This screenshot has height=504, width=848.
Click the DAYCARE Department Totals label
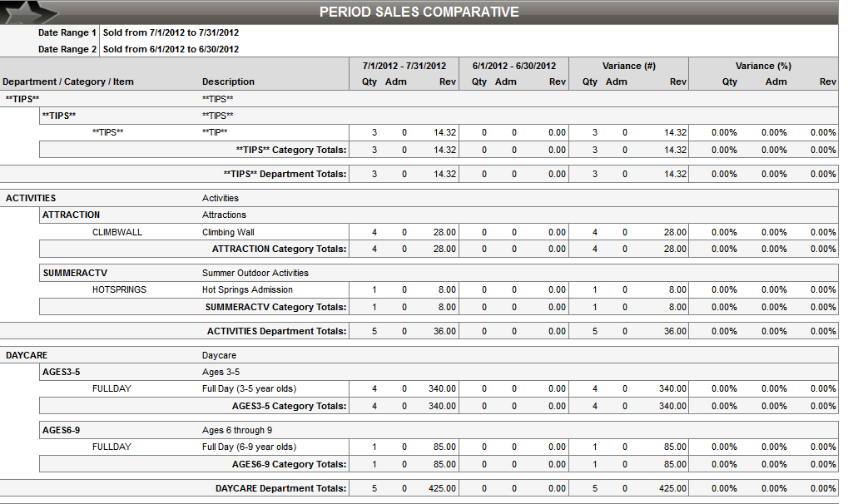pyautogui.click(x=280, y=488)
